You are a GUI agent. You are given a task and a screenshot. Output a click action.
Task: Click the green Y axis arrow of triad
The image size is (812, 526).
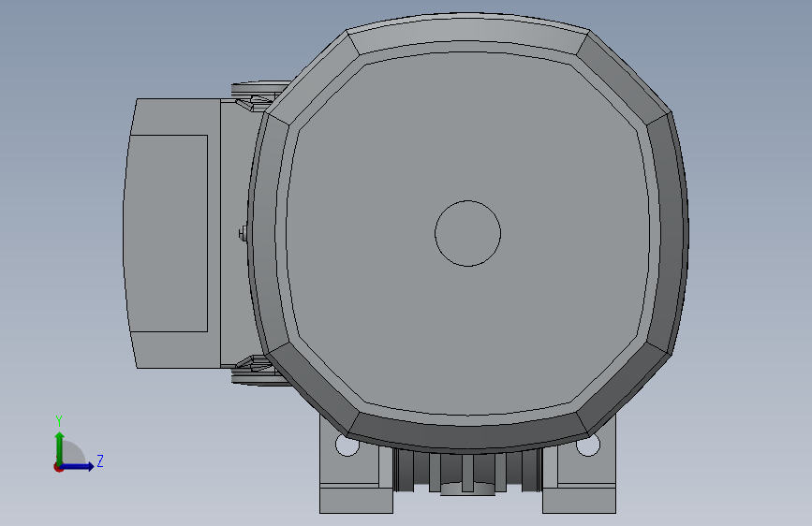click(x=60, y=447)
